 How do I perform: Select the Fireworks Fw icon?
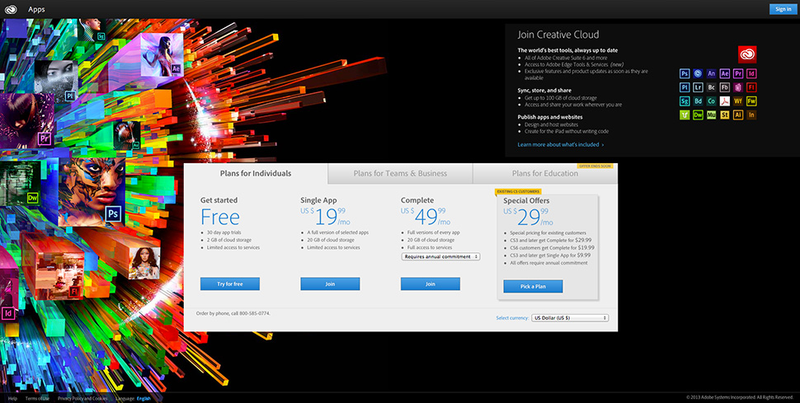tap(752, 101)
